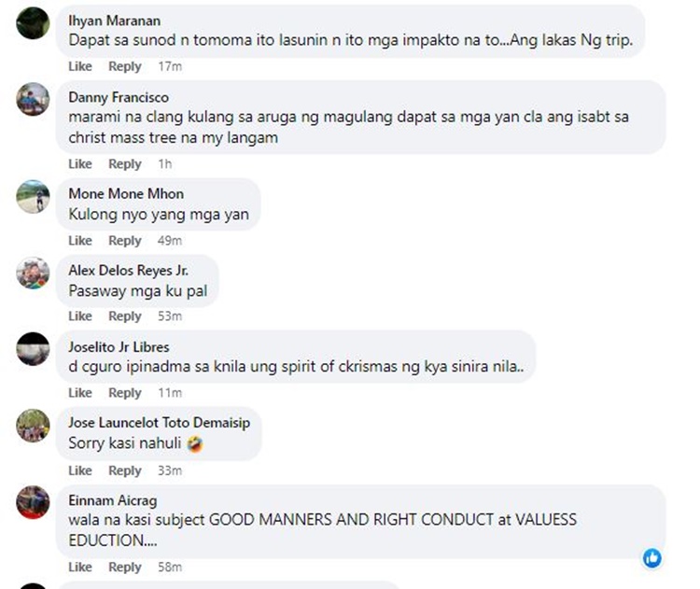Click the blue thumbs-up reaction icon
Image resolution: width=700 pixels, height=589 pixels.
click(652, 558)
